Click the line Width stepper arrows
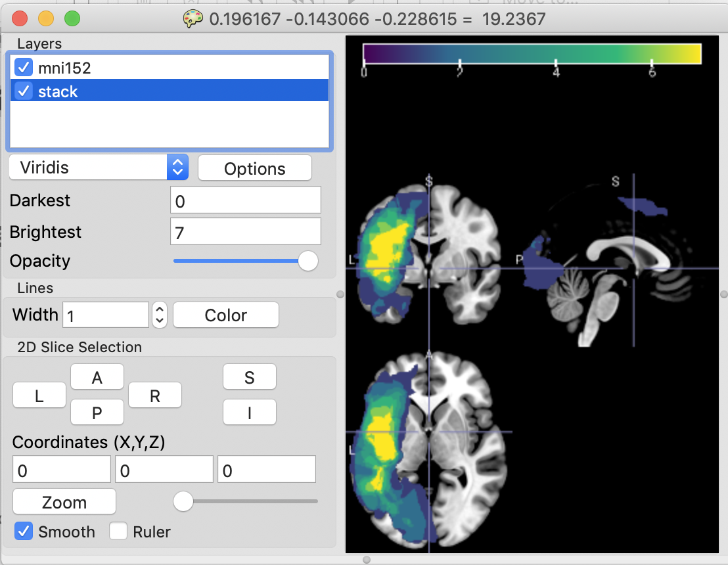Viewport: 728px width, 565px height. point(159,315)
